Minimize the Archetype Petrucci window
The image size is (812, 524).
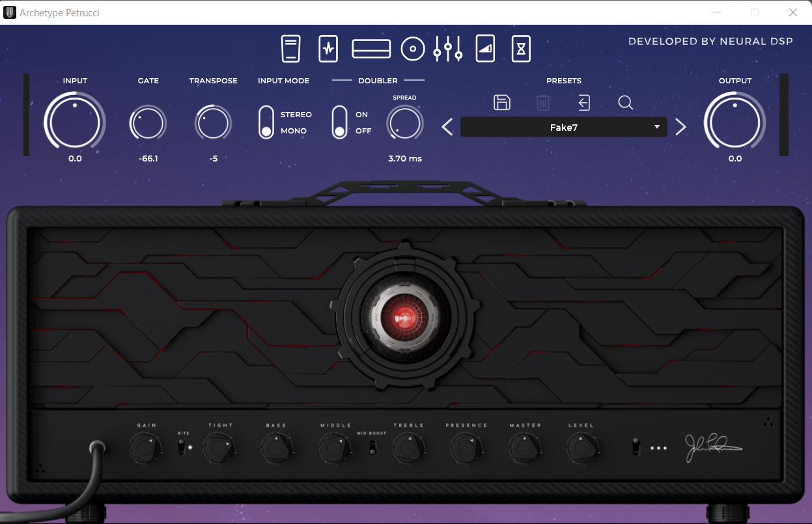pyautogui.click(x=716, y=12)
